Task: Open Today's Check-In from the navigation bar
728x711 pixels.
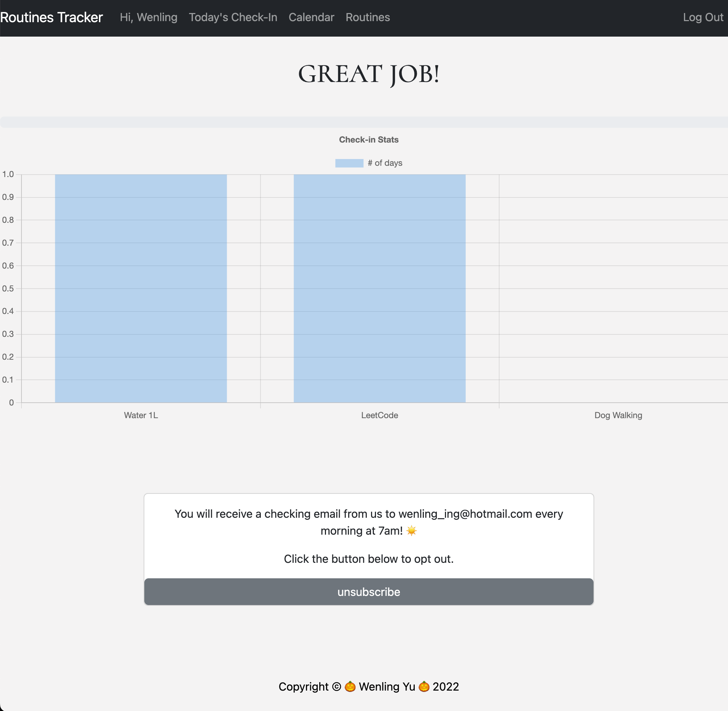Action: (x=233, y=17)
